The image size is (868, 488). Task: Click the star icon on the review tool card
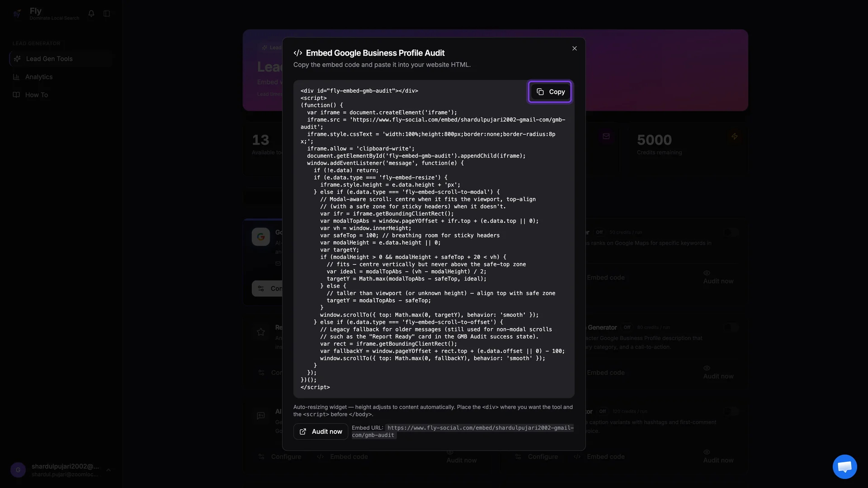tap(261, 332)
